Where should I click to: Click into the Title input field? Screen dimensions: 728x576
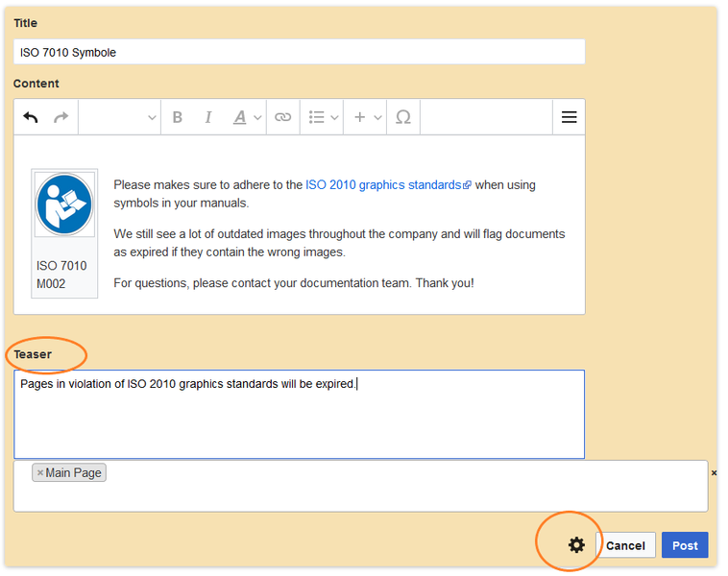pos(299,52)
